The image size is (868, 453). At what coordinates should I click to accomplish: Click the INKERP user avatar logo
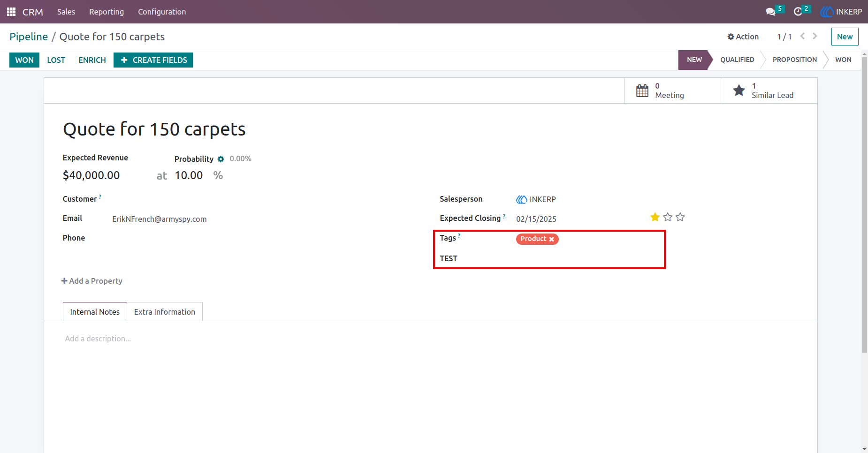[x=827, y=12]
